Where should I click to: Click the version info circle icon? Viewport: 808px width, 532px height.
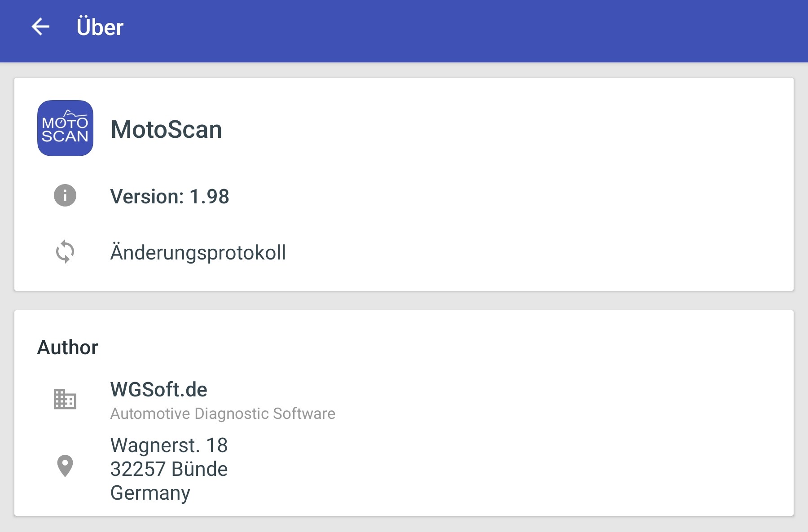(65, 195)
